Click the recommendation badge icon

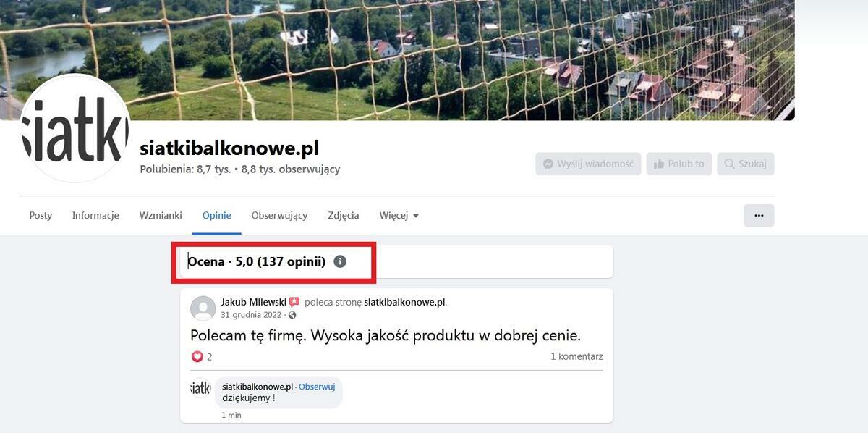[x=294, y=302]
